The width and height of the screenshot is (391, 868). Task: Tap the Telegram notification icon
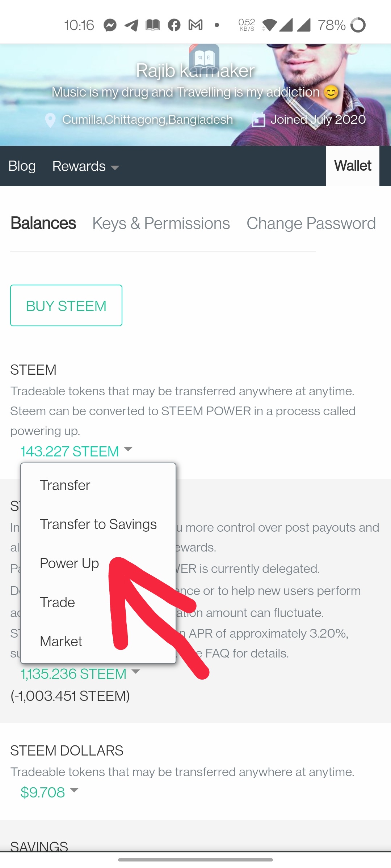[131, 25]
